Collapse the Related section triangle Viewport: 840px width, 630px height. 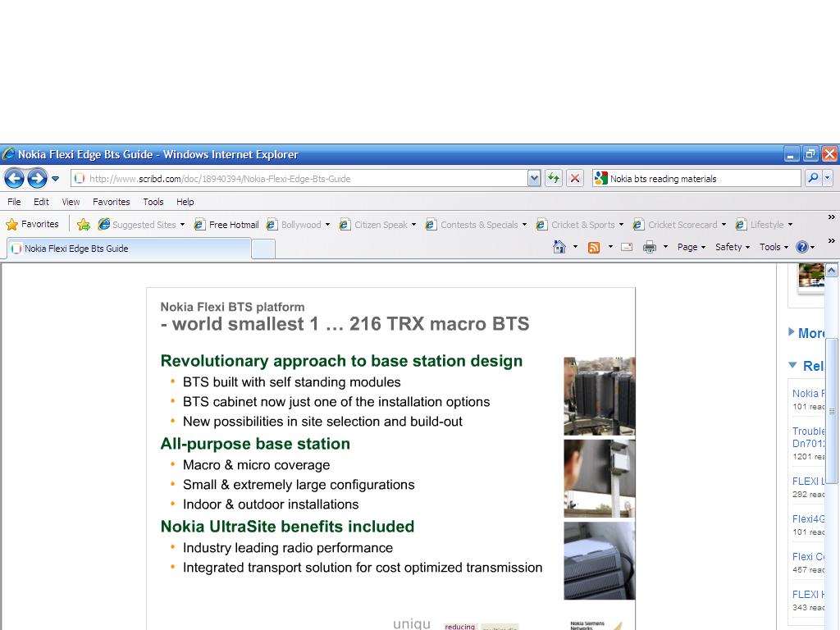[x=792, y=365]
